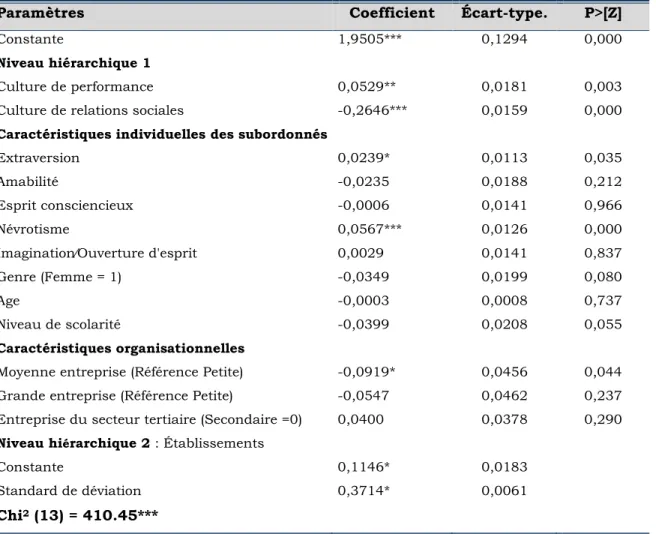Click 'Grande entreprise (Référence Petite)' label
This screenshot has width=656, height=534.
coord(116,396)
